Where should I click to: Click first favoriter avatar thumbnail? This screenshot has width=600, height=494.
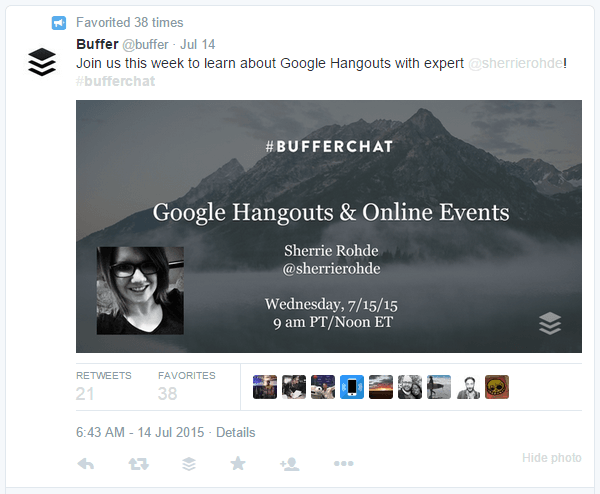click(x=265, y=387)
